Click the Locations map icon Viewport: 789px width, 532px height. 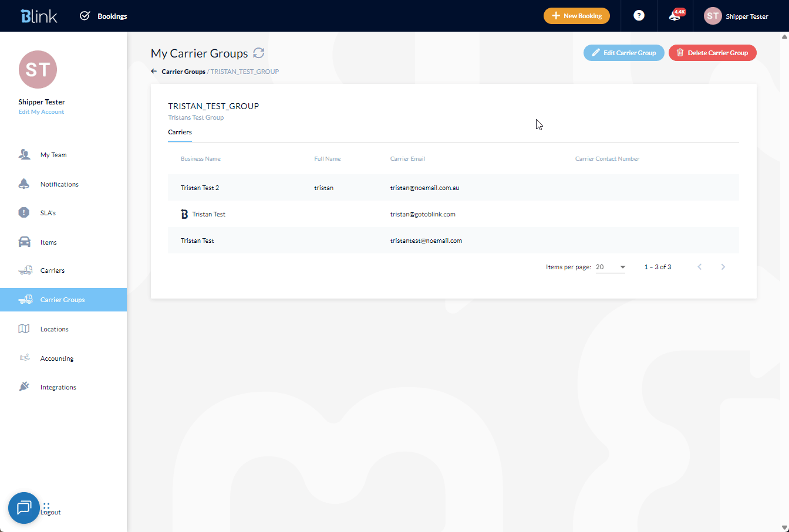tap(24, 328)
